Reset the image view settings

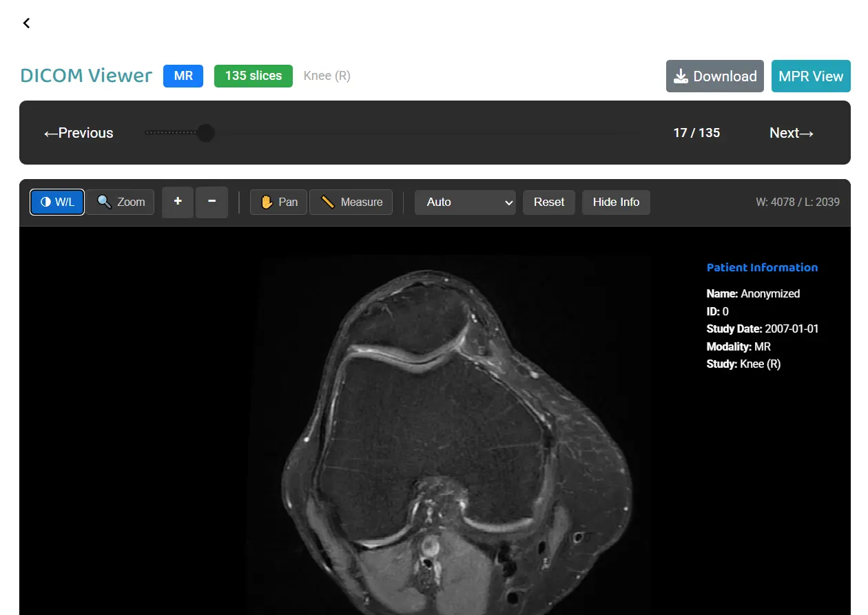tap(549, 202)
